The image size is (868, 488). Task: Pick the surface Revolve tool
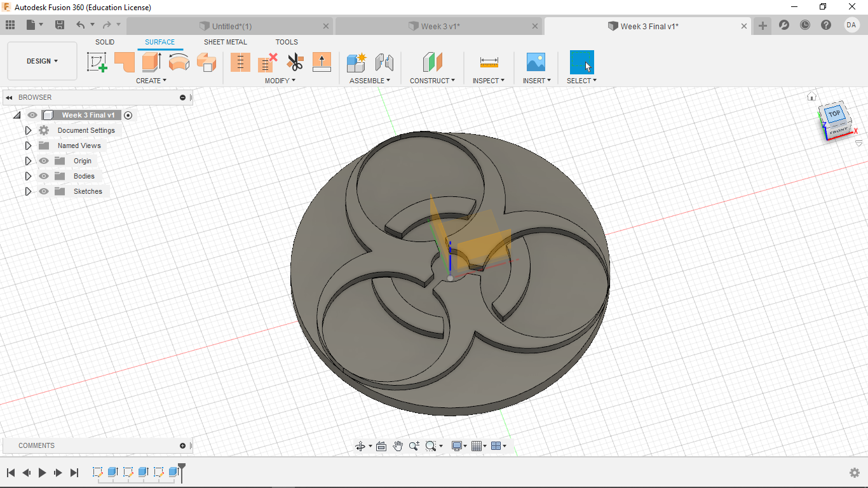click(179, 62)
